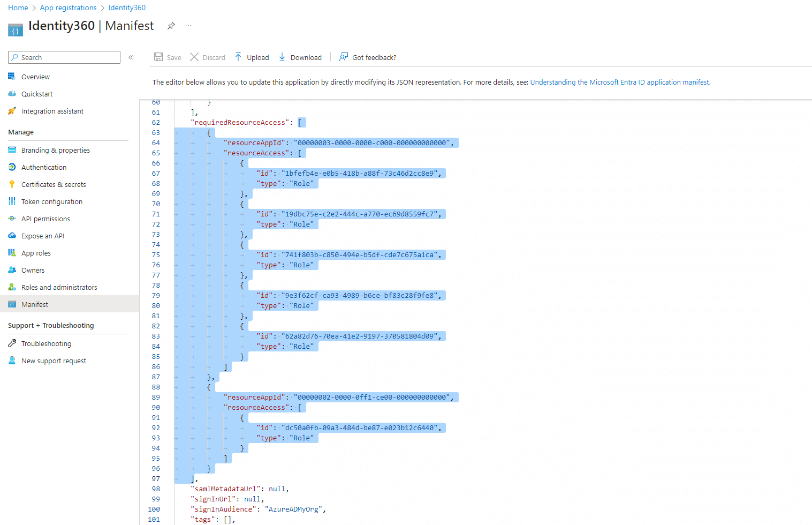Open Certificates & secrets
This screenshot has width=812, height=525.
[x=53, y=184]
